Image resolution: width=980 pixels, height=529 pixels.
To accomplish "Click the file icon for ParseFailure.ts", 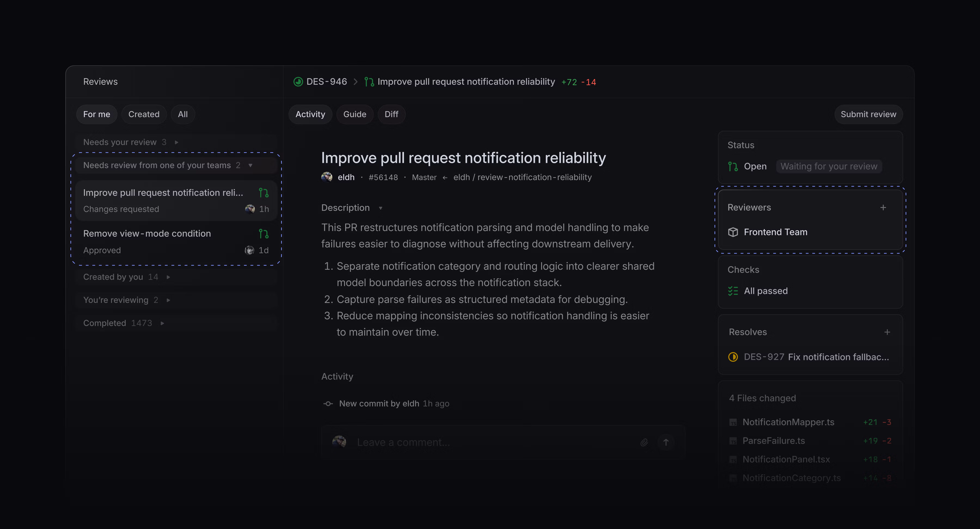I will (x=733, y=441).
